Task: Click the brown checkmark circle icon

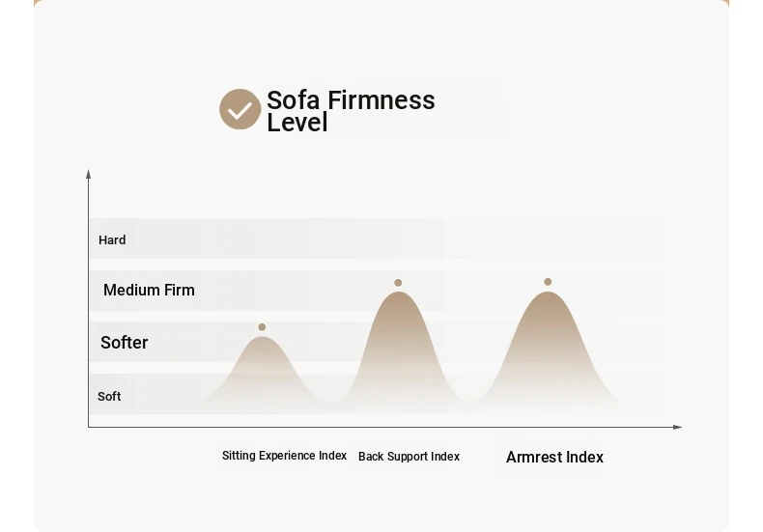Action: pos(240,109)
